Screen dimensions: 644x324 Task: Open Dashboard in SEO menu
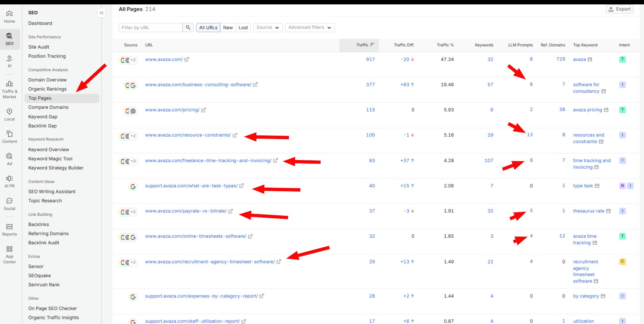tap(40, 23)
